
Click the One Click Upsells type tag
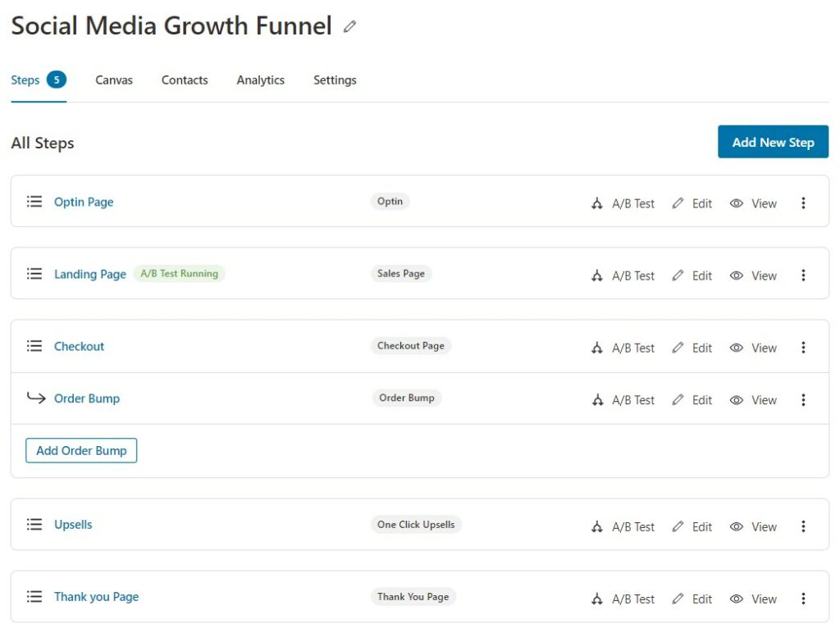(x=416, y=525)
